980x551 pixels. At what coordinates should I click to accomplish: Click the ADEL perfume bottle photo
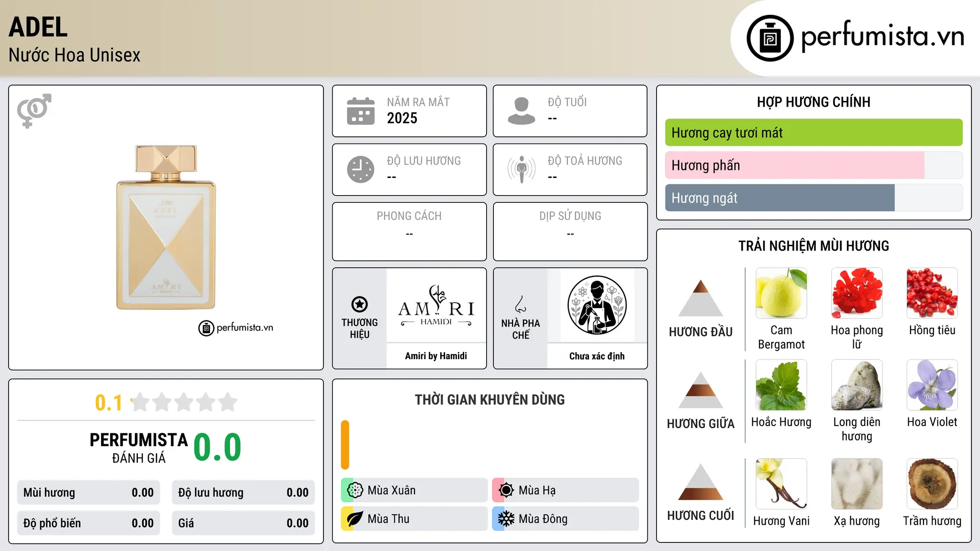click(x=166, y=227)
